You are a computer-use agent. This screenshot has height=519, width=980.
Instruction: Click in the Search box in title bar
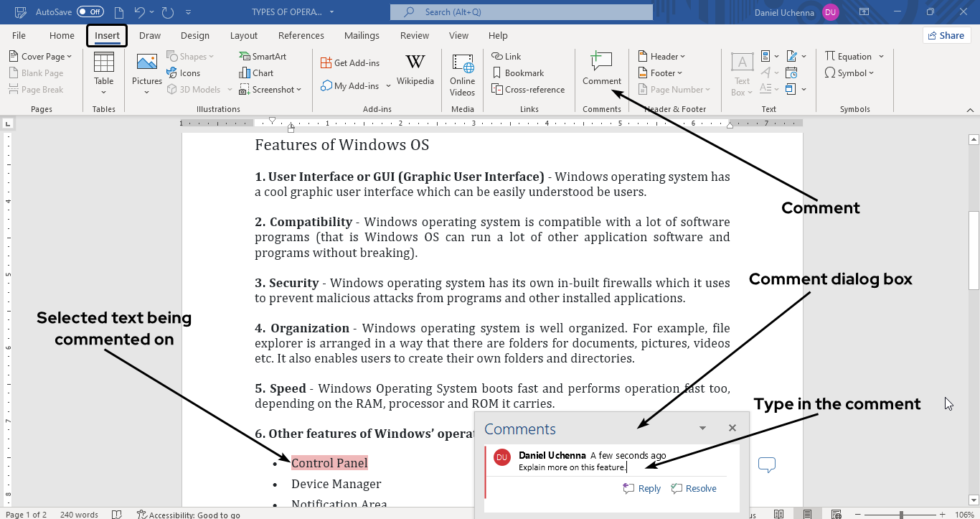coord(521,12)
